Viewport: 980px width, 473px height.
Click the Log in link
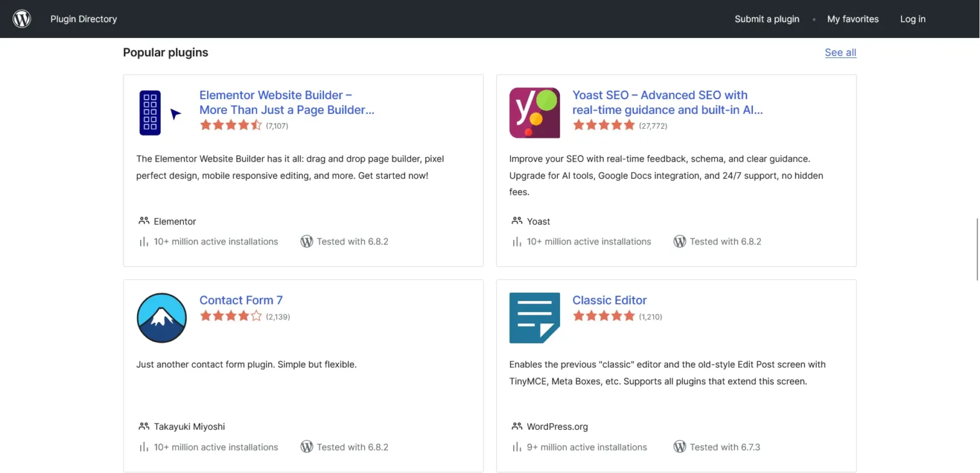912,19
